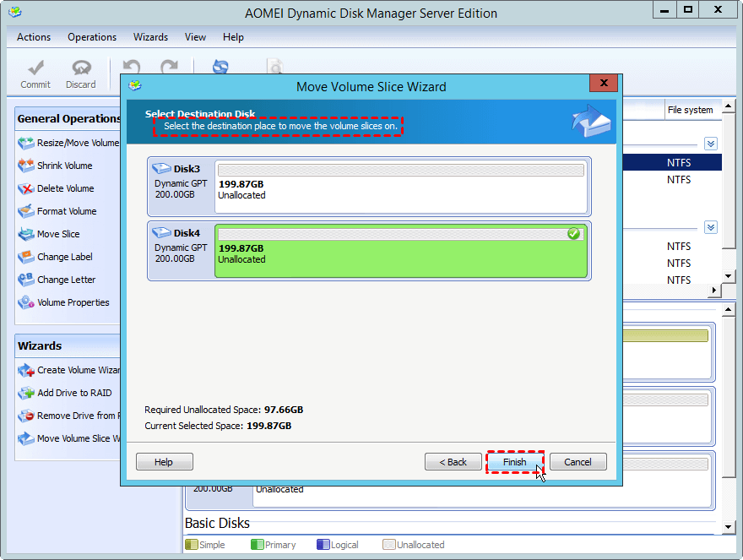Click the Shrink Volume icon
This screenshot has height=560, width=743.
26,166
